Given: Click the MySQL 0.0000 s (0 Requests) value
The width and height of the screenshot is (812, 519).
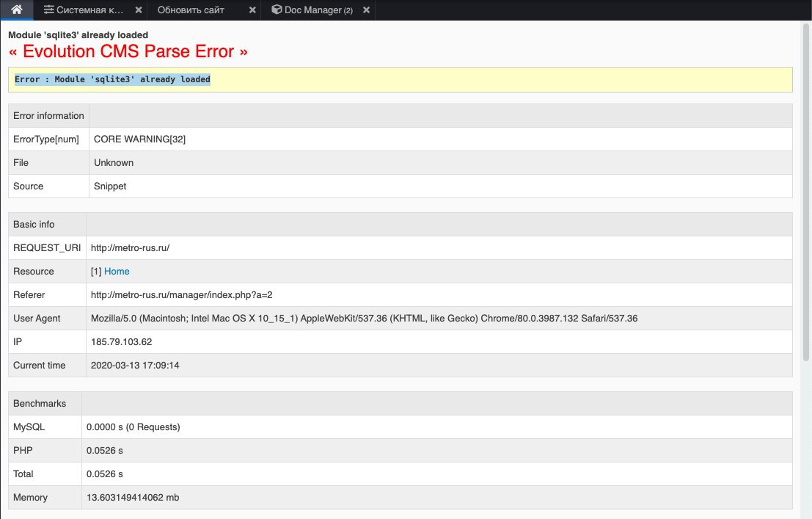Looking at the screenshot, I should (133, 427).
